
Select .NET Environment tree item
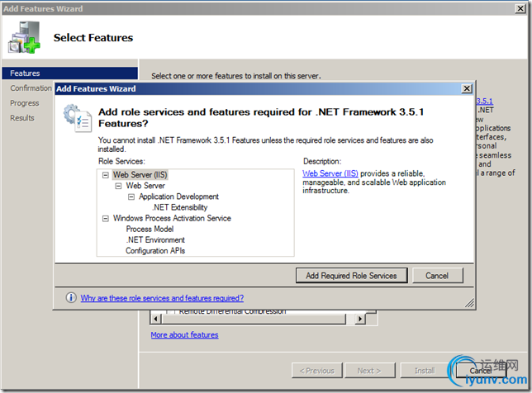pyautogui.click(x=155, y=239)
